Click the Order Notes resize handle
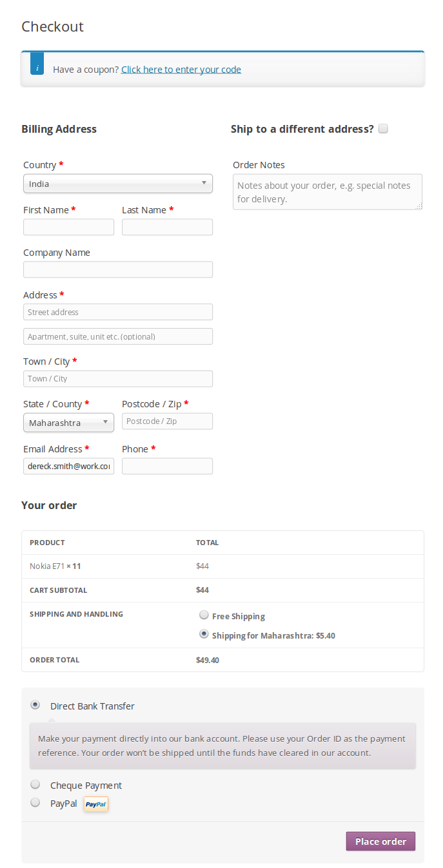Screen dimensions: 443x868 coord(418,206)
